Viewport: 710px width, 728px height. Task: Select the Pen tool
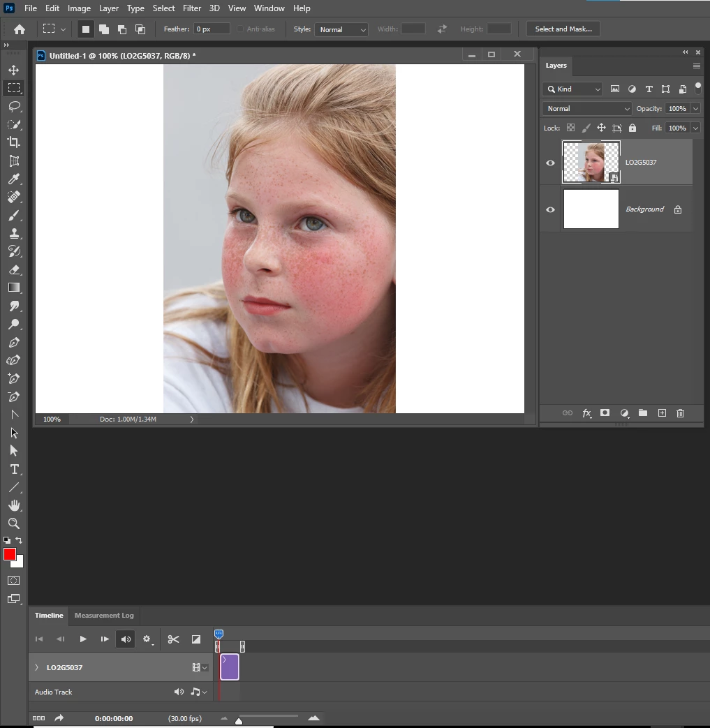point(14,343)
